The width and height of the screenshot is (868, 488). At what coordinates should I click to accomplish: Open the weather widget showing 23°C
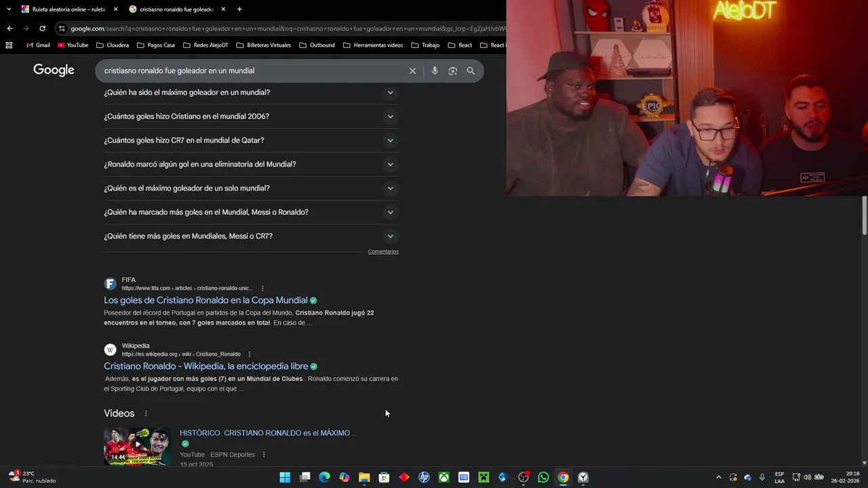33,477
